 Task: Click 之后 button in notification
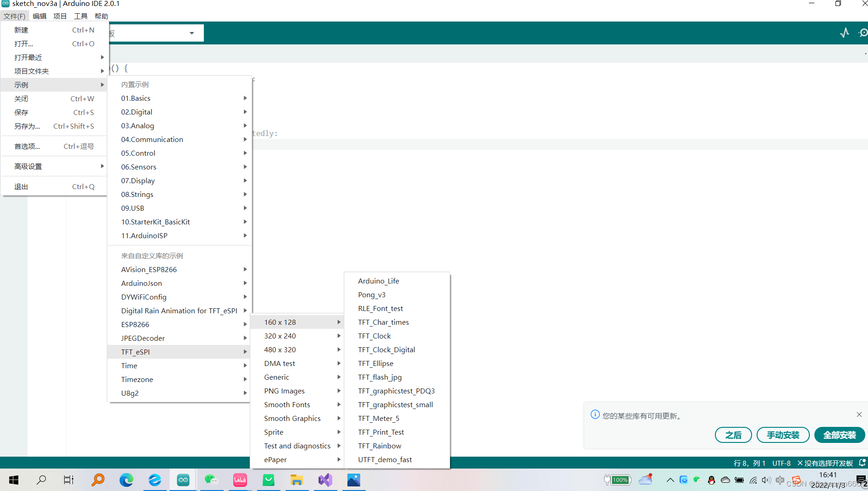coord(733,435)
